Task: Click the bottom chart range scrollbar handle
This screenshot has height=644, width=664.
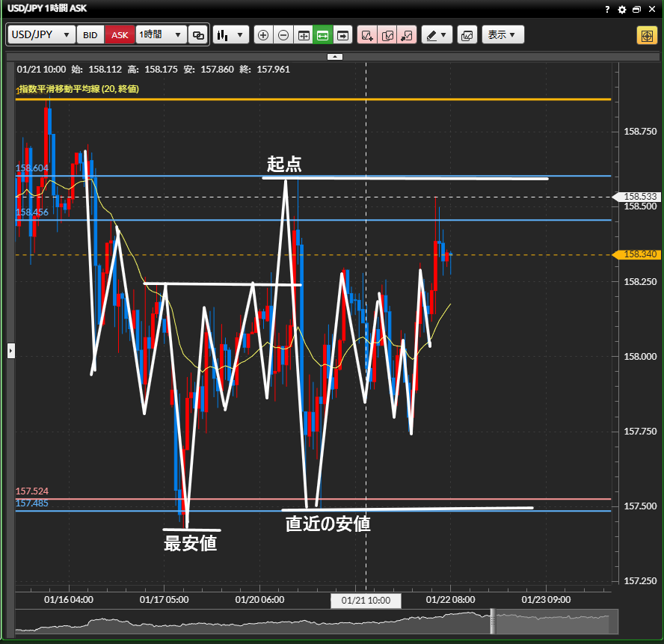Action: click(493, 621)
